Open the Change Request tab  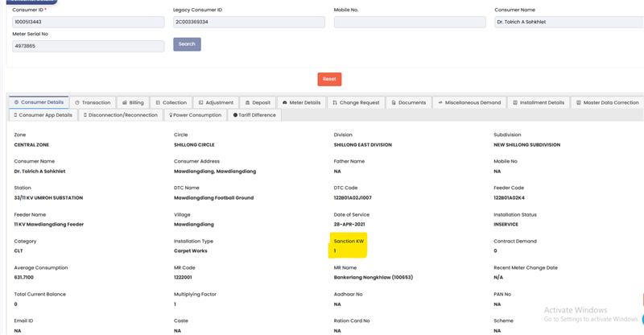tap(356, 103)
